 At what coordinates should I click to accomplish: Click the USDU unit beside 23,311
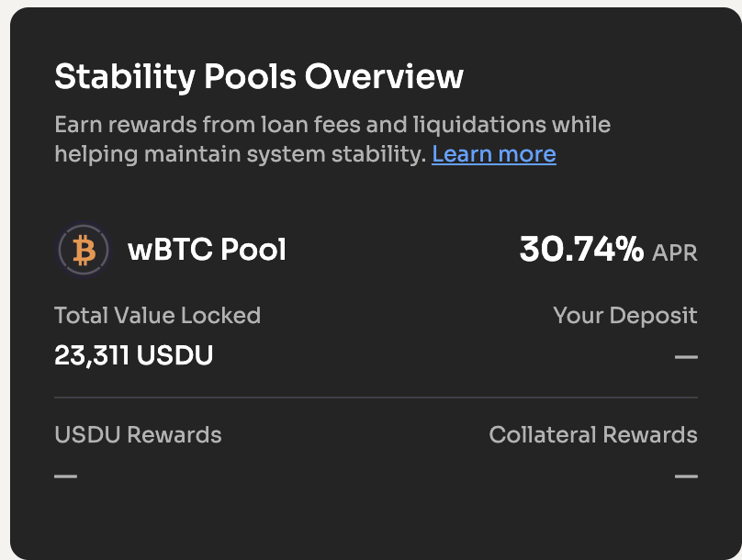pyautogui.click(x=174, y=355)
